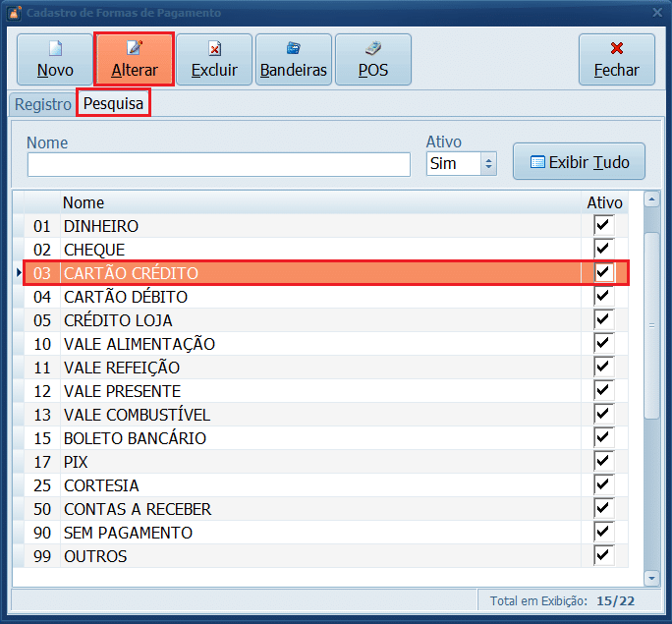Viewport: 672px width, 624px height.
Task: Click scrollbar up arrow in list
Action: coord(651,199)
